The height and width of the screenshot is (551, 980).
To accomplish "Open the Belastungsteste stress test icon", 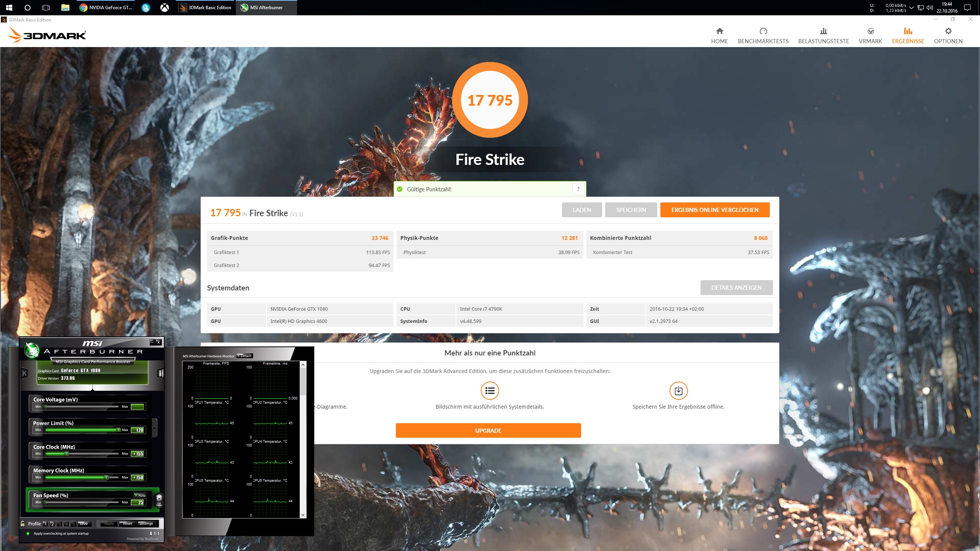I will (823, 31).
